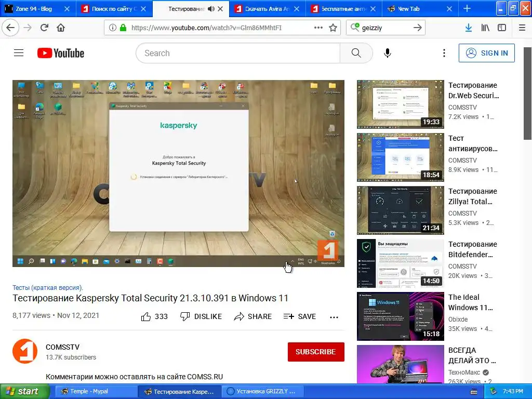Open the YouTube guide menu
The height and width of the screenshot is (399, 532).
coord(19,53)
